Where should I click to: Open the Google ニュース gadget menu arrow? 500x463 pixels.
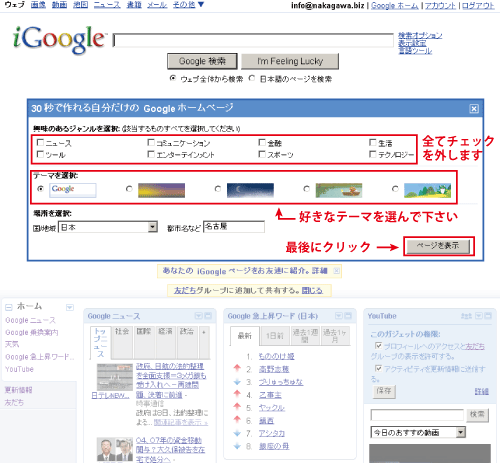point(198,316)
